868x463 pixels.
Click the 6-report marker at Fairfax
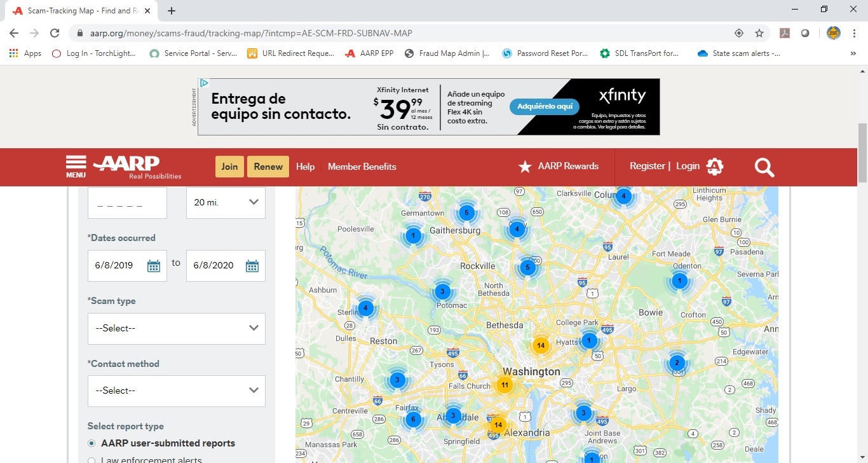[413, 419]
